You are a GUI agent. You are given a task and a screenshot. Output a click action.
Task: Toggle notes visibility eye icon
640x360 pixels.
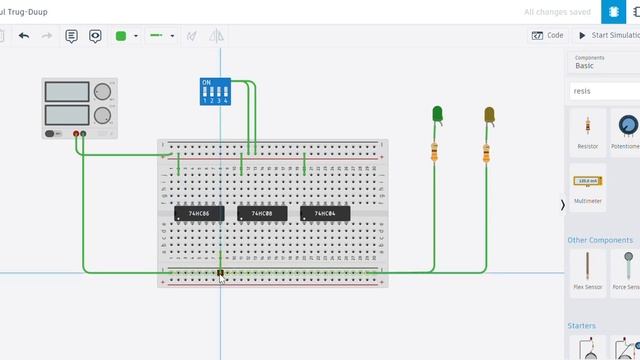coord(95,36)
